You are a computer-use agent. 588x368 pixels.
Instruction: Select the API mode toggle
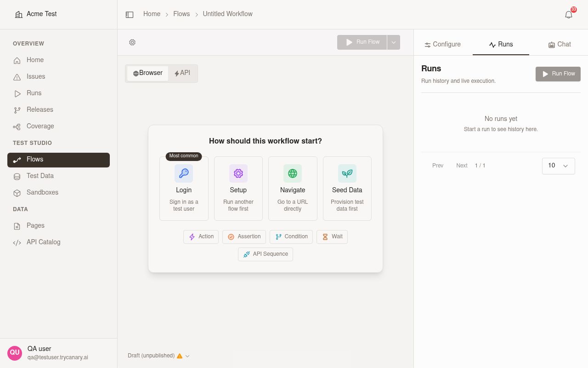tap(182, 73)
